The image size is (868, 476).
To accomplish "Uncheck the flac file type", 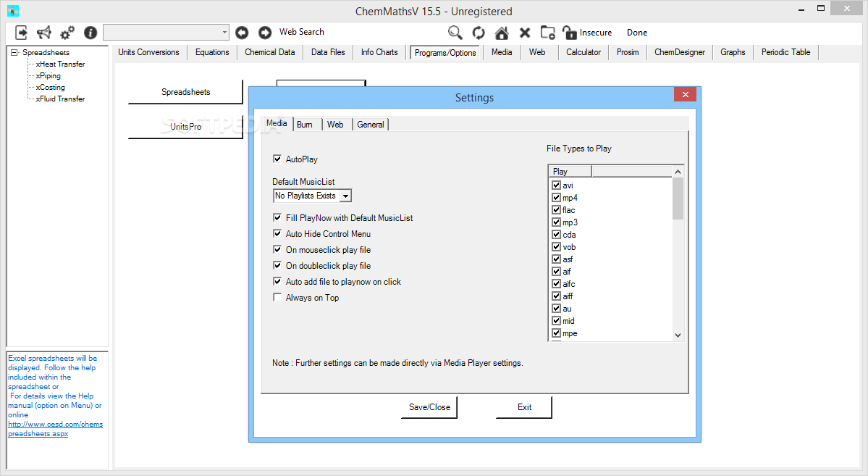I will pos(556,210).
